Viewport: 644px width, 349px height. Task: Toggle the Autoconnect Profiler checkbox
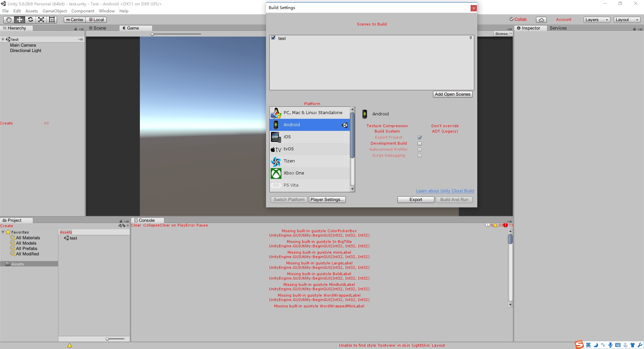pyautogui.click(x=420, y=150)
